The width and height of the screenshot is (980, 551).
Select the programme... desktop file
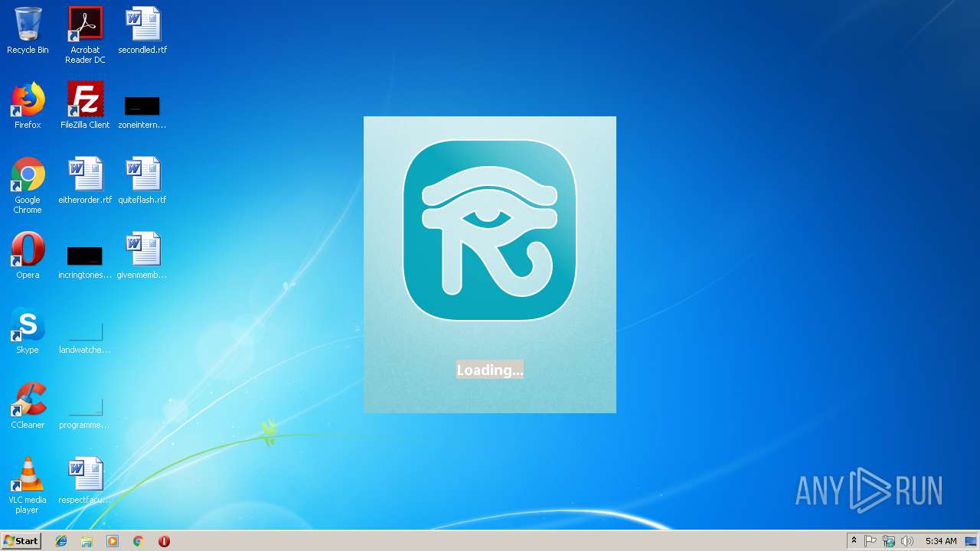click(x=85, y=412)
